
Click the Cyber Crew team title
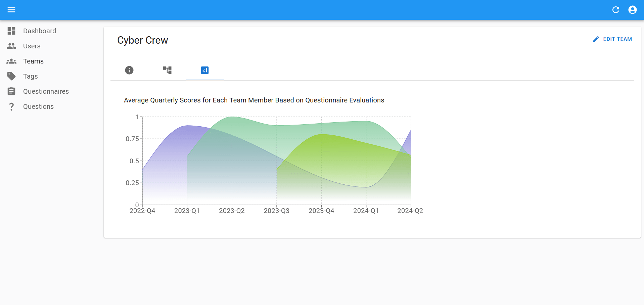coord(142,40)
